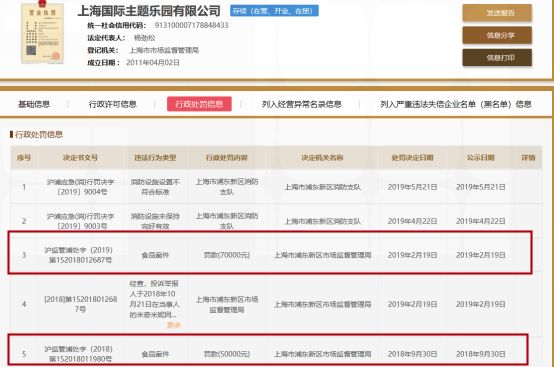This screenshot has width=554, height=367.
Task: Expand row 4 text with 更多 link
Action: point(174,325)
